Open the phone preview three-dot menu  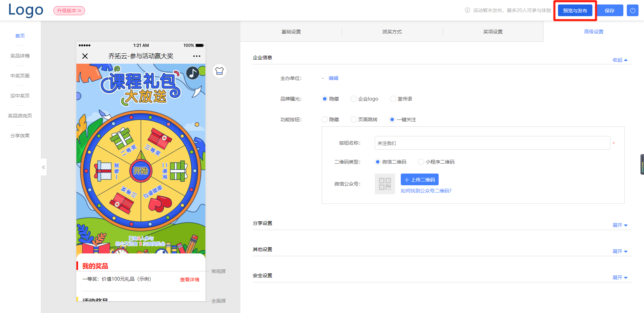(x=197, y=56)
